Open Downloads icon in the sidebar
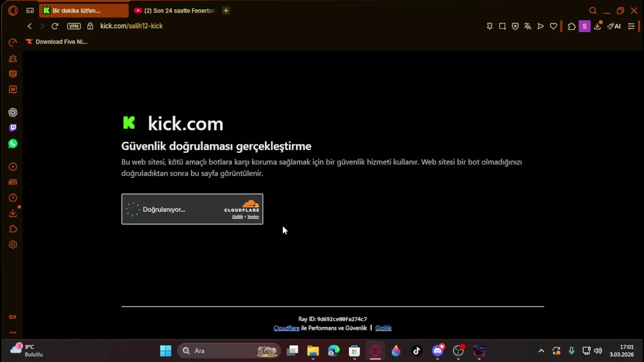This screenshot has height=362, width=644. (13, 214)
